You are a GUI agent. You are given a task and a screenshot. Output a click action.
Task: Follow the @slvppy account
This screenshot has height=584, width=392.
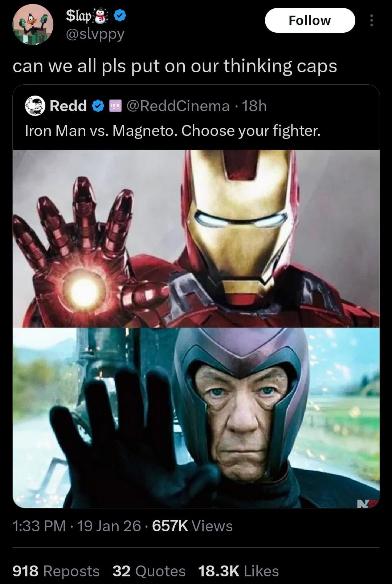point(310,20)
